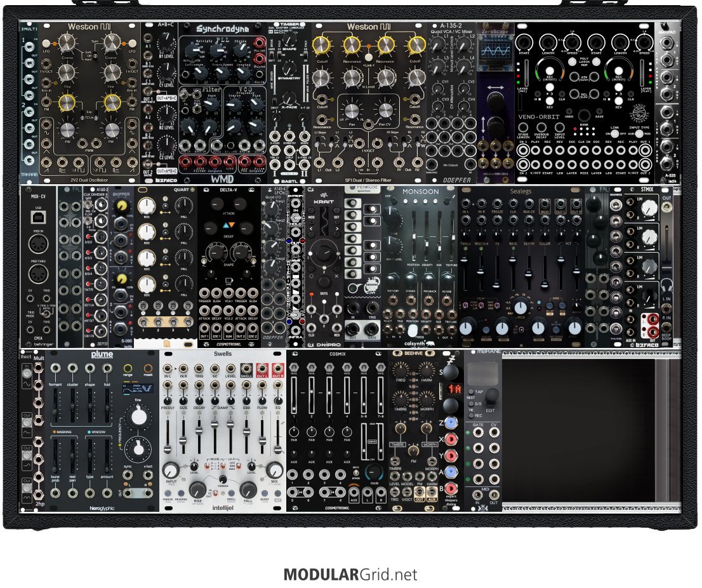Select the Bastl A+B+C module
The width and height of the screenshot is (702, 588).
(159, 103)
